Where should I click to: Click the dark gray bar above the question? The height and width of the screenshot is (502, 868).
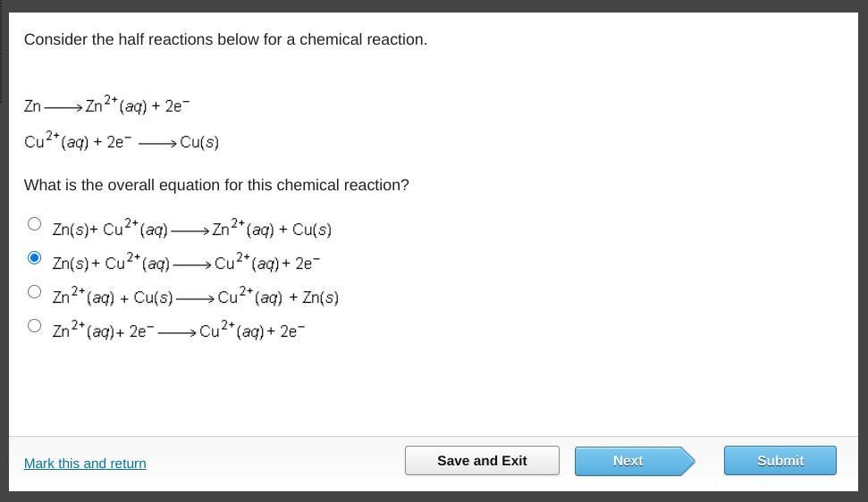(434, 5)
